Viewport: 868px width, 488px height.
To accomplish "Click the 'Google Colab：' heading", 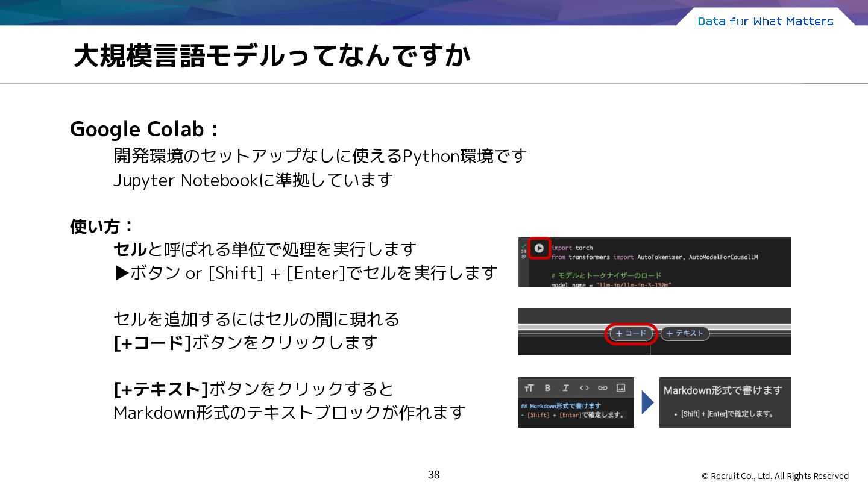I will pyautogui.click(x=145, y=129).
